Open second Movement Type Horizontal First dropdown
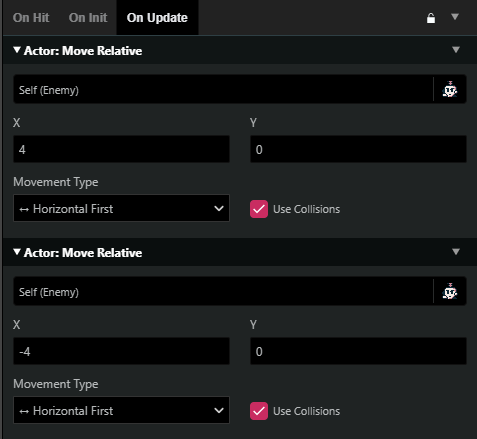 [x=121, y=410]
